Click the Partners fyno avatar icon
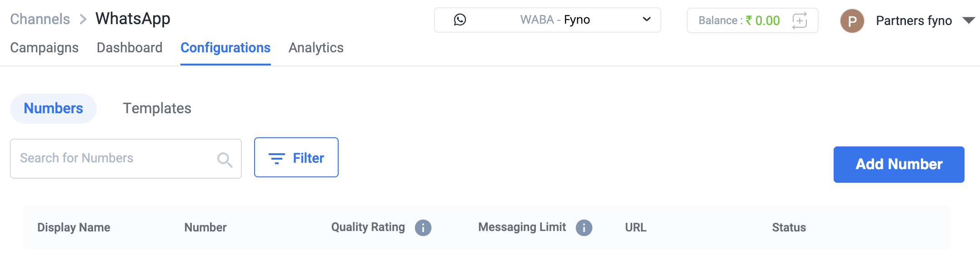 coord(852,21)
